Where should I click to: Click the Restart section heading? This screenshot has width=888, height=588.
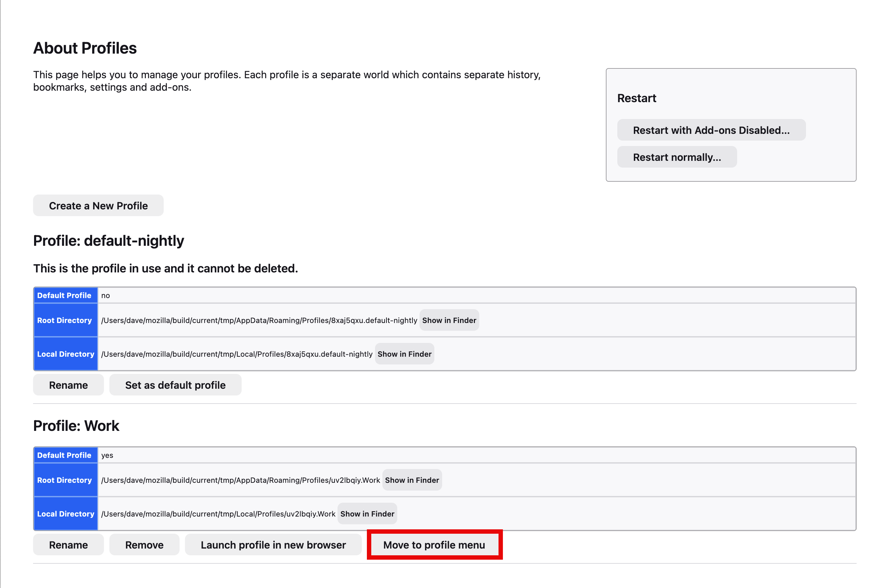637,98
